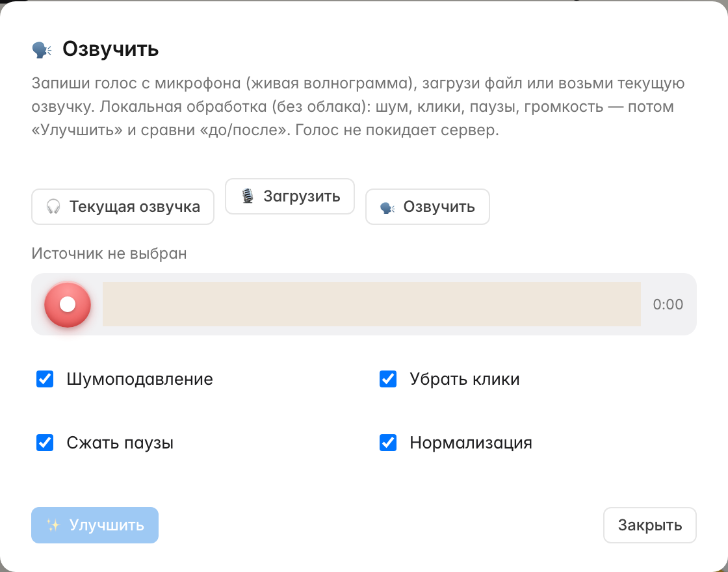Click the speaking head icon beside the Озвучить heading
Image resolution: width=728 pixels, height=572 pixels.
click(x=42, y=49)
